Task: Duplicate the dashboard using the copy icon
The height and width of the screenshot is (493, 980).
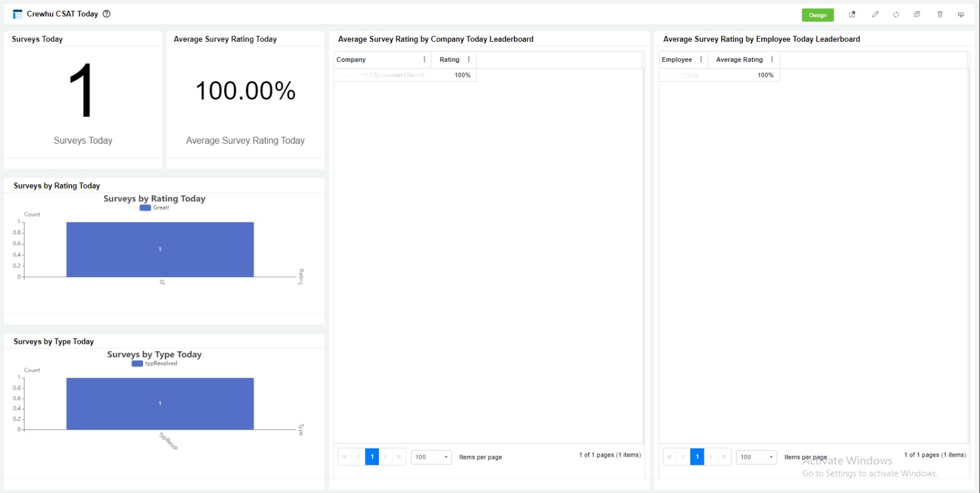Action: [917, 15]
